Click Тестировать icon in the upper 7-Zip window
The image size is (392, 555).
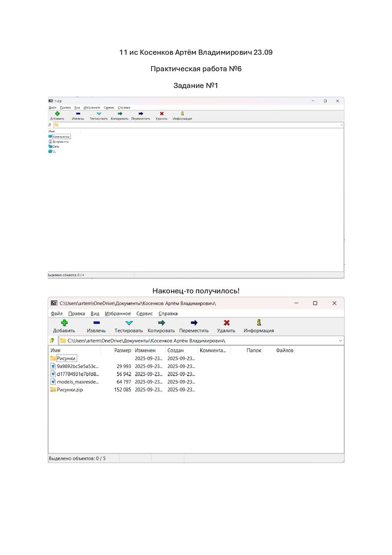[99, 114]
